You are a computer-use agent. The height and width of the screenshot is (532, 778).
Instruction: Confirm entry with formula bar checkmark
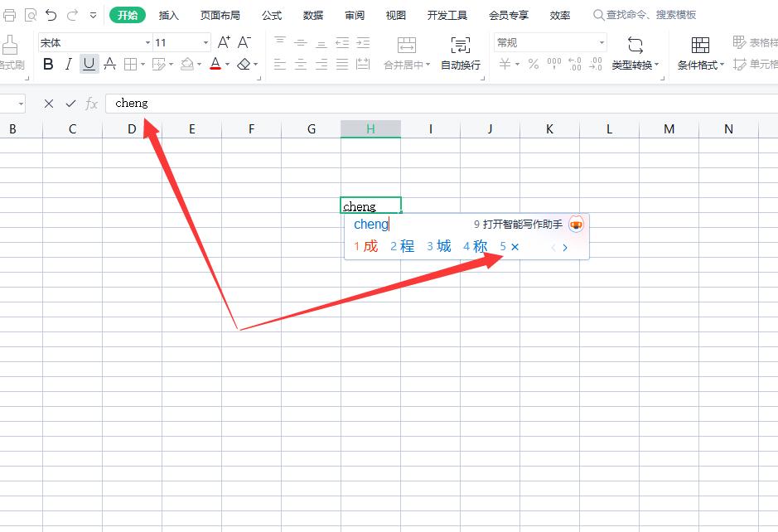coord(70,104)
